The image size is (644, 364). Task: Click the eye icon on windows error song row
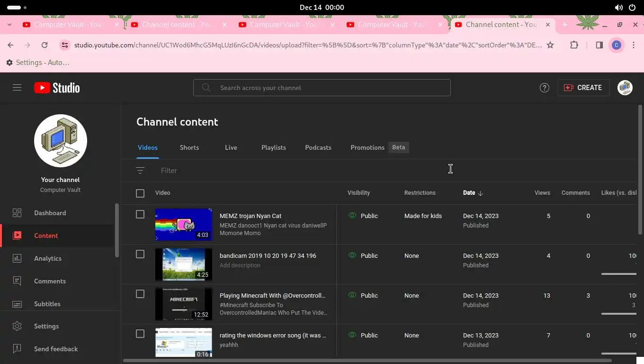(x=352, y=335)
